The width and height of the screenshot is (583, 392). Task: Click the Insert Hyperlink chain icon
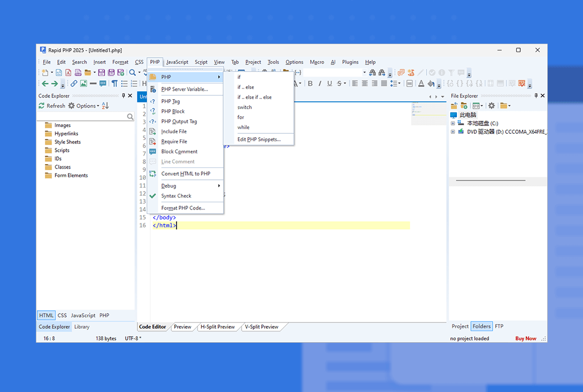74,83
